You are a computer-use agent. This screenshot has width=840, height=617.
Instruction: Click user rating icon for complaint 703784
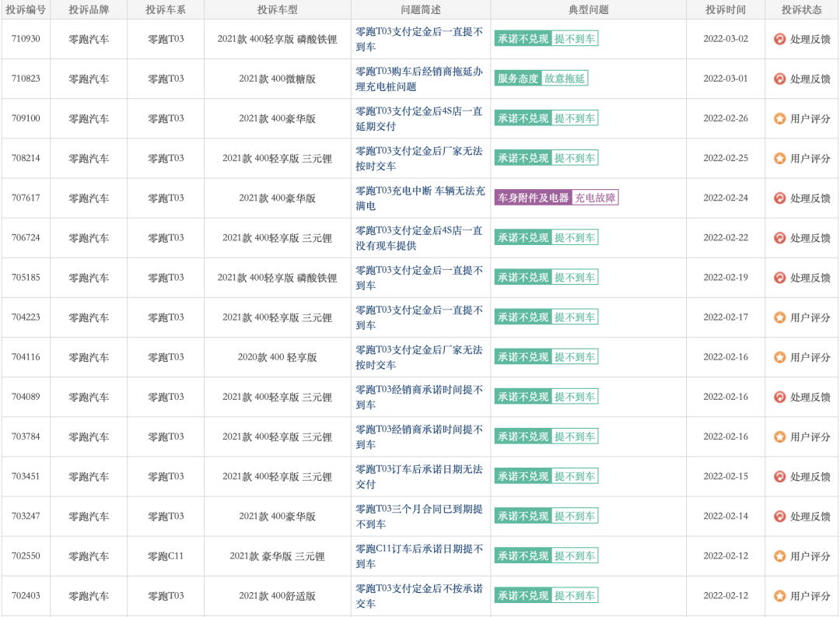click(779, 437)
